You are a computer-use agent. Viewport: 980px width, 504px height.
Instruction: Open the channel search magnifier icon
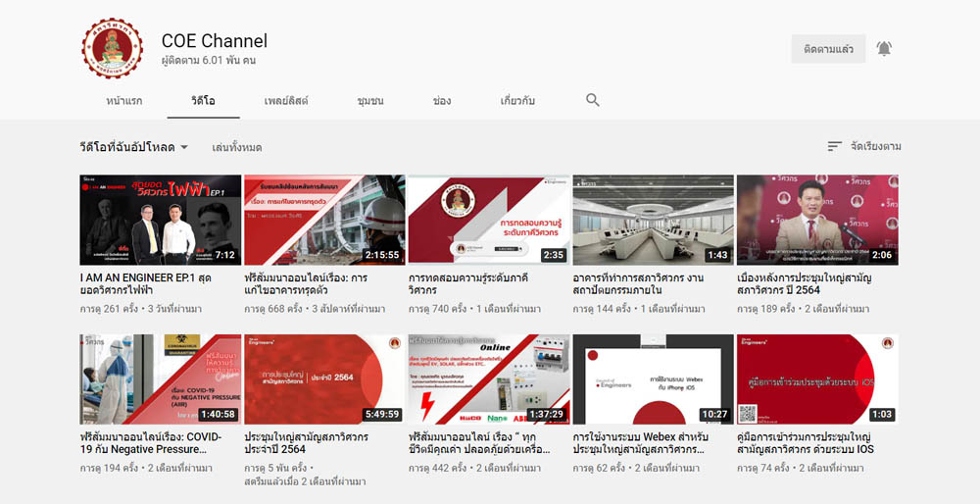(593, 100)
